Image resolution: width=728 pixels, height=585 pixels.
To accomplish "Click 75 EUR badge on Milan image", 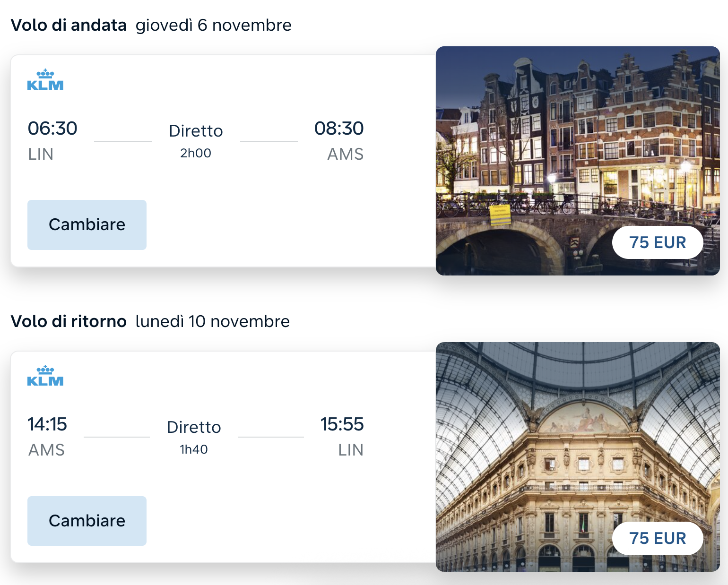I will (657, 538).
